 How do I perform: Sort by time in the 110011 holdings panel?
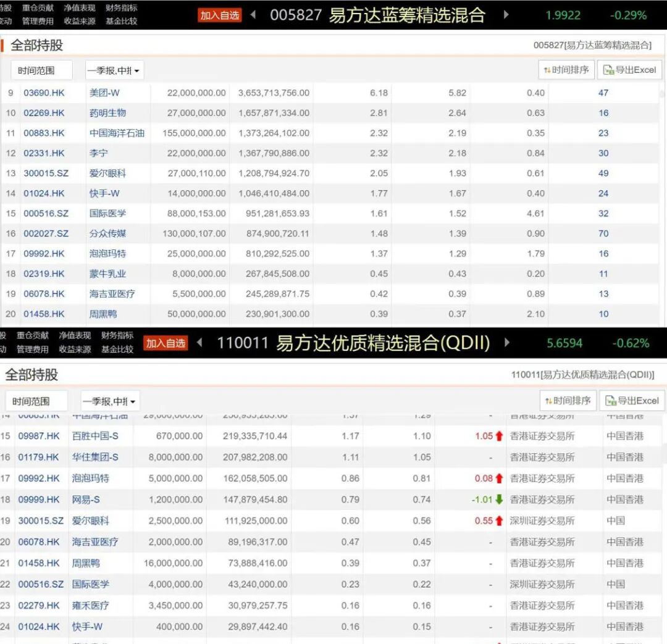[x=568, y=401]
